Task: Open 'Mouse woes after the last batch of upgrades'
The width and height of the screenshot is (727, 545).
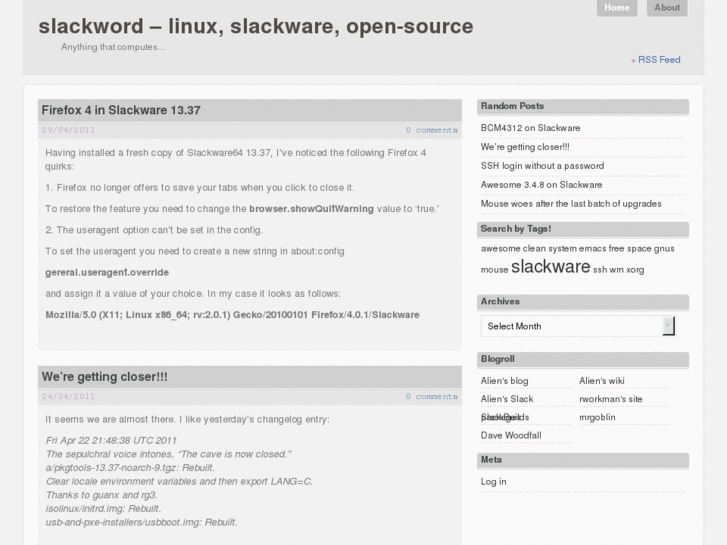Action: click(570, 204)
